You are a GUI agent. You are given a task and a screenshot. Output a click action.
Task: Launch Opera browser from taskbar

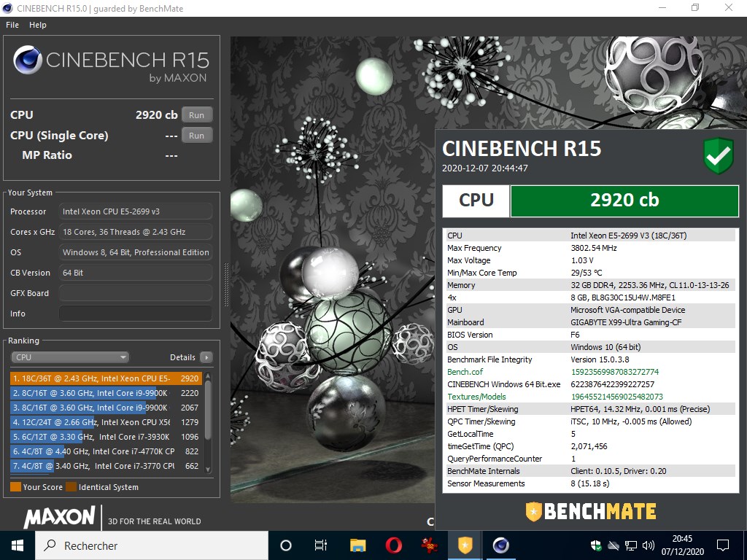tap(393, 545)
